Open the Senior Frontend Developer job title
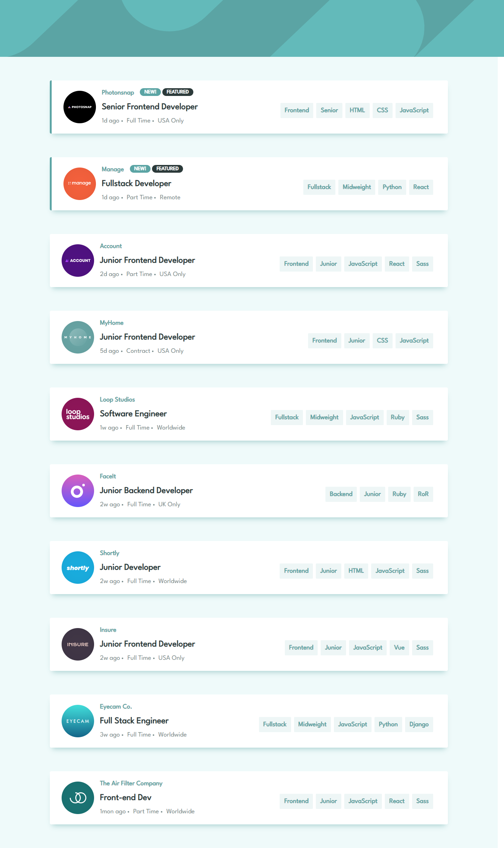Screen dimensions: 504x848 pos(150,107)
